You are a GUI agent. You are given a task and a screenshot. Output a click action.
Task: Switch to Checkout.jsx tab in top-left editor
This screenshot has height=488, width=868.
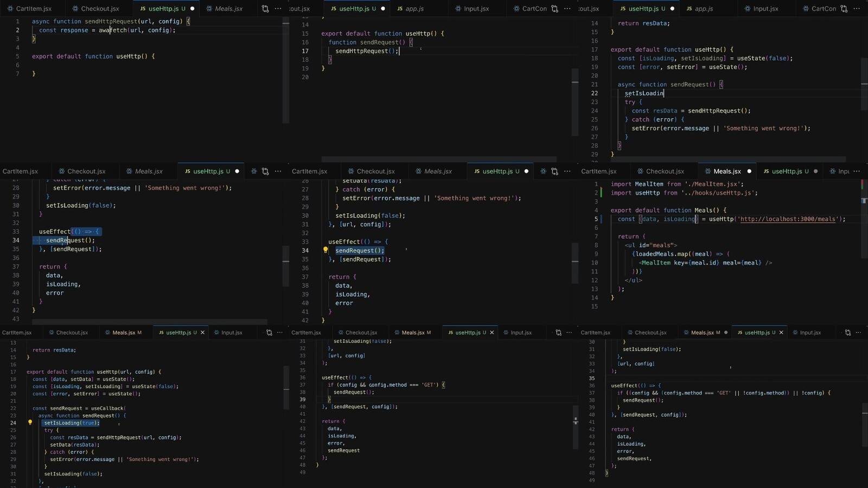coord(95,9)
